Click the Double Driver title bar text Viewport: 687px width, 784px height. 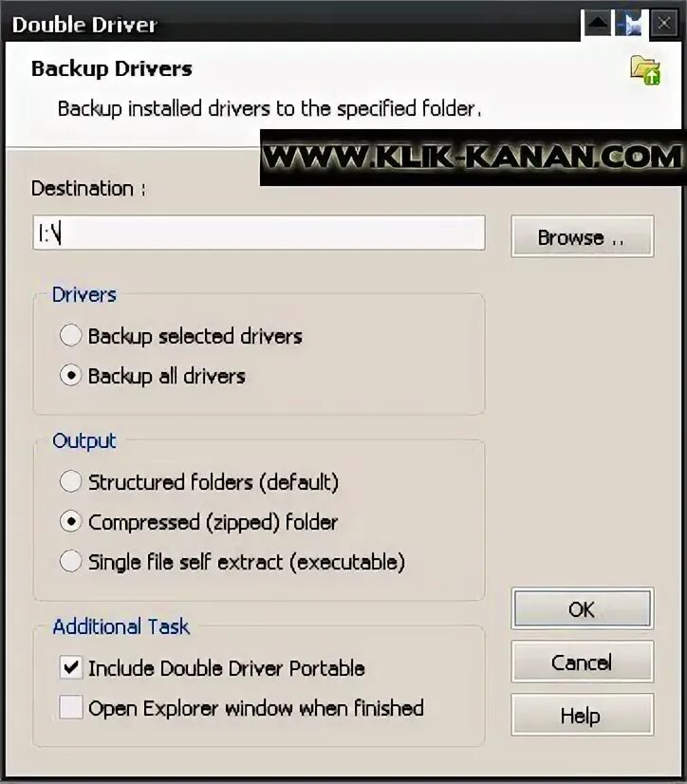(x=84, y=25)
